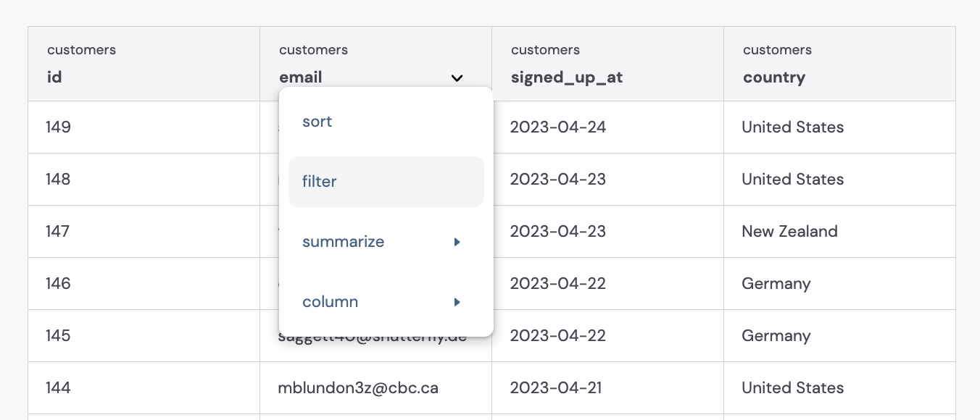Select sort from the column menu
This screenshot has height=420, width=980.
click(x=386, y=122)
